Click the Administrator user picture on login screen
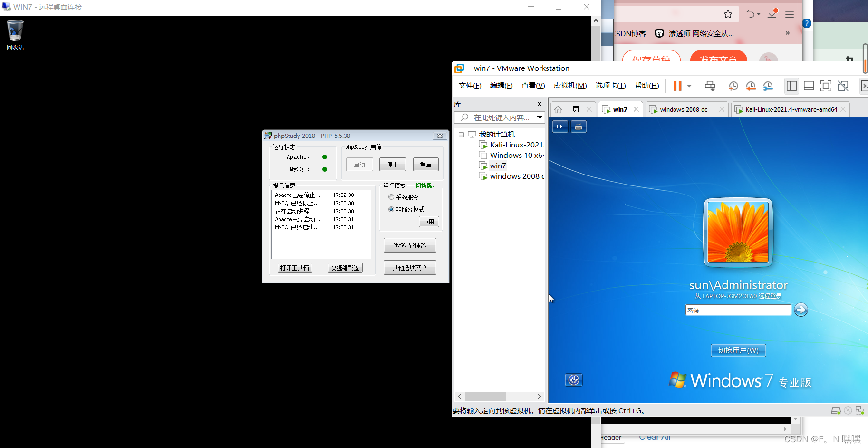Screen dimensions: 868x448 click(x=738, y=232)
